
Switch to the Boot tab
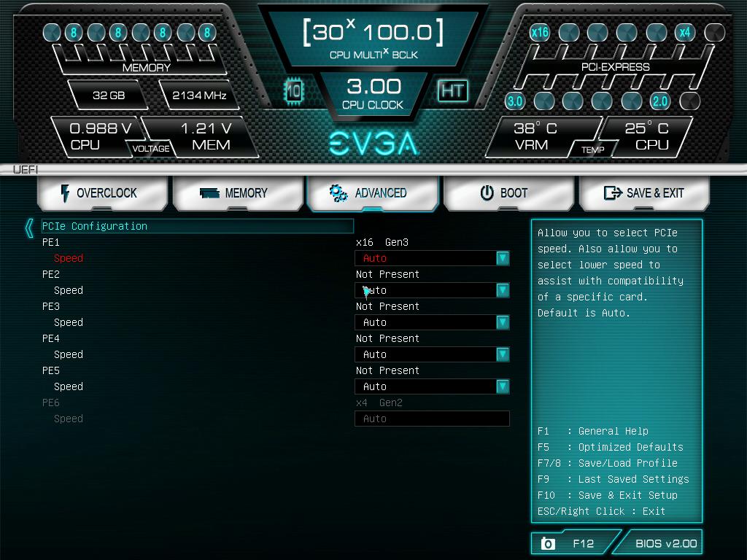509,192
